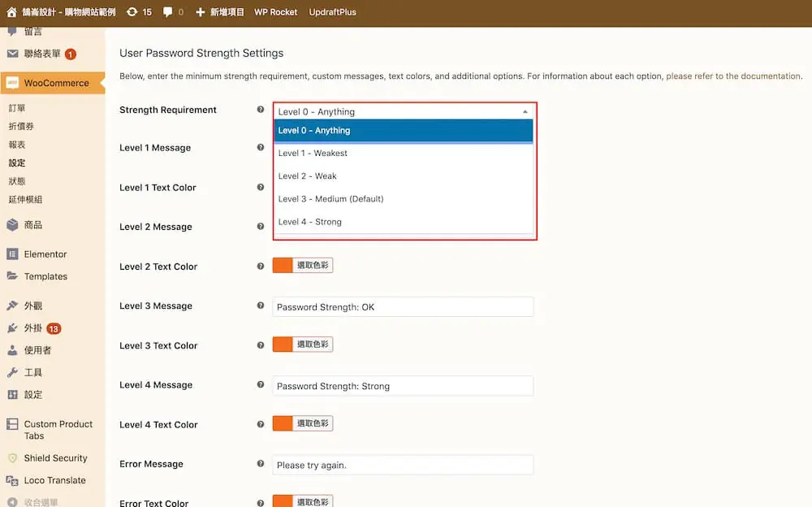Click site title in admin bar
812x507 pixels.
point(69,12)
